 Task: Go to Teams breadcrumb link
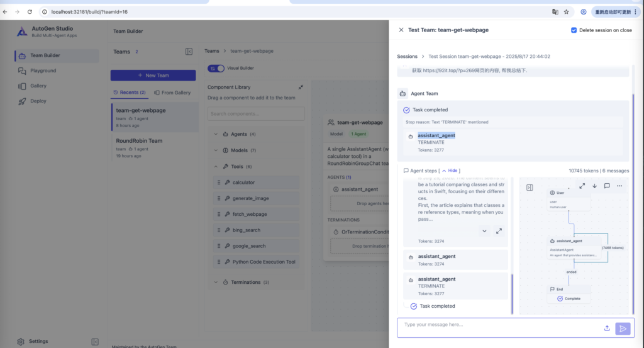212,51
